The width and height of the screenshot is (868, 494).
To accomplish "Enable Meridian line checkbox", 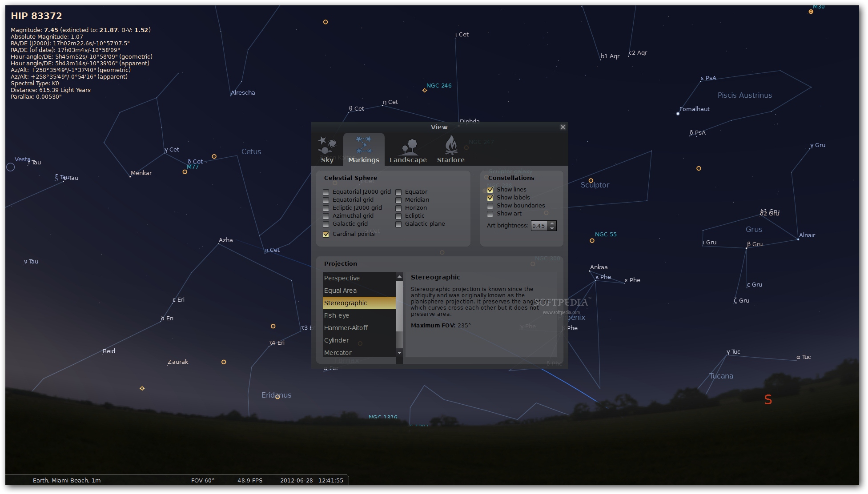I will (x=398, y=200).
